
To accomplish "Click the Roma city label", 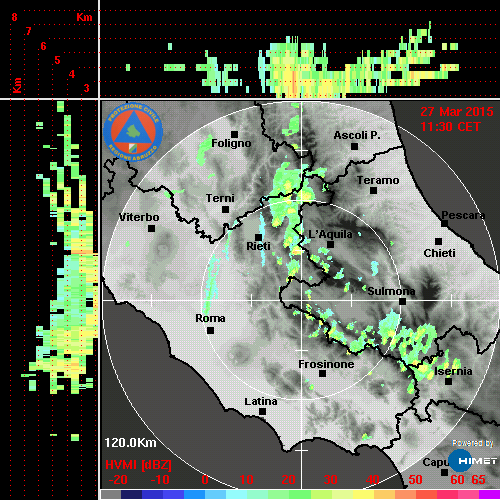I will 210,318.
